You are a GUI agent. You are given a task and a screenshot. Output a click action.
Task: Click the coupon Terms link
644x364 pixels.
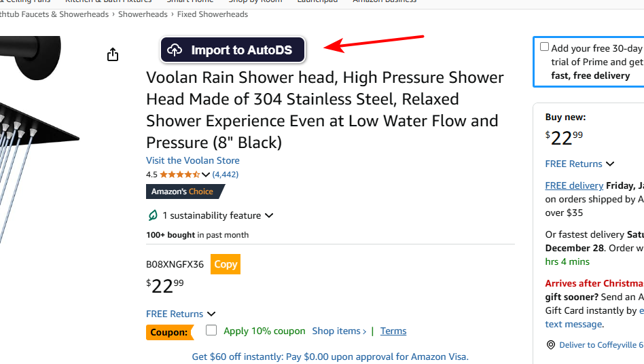point(393,331)
